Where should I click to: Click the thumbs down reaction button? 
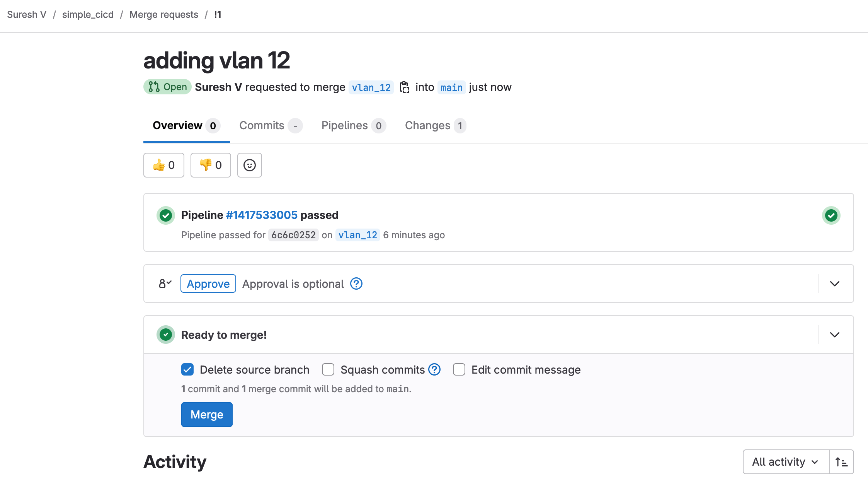(211, 165)
